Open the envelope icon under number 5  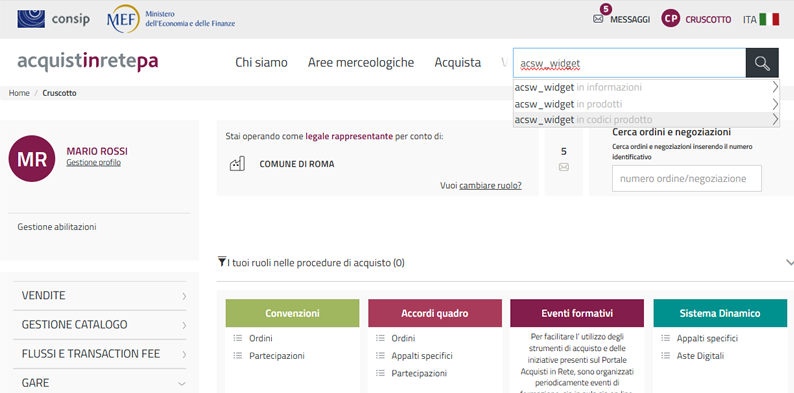[564, 167]
